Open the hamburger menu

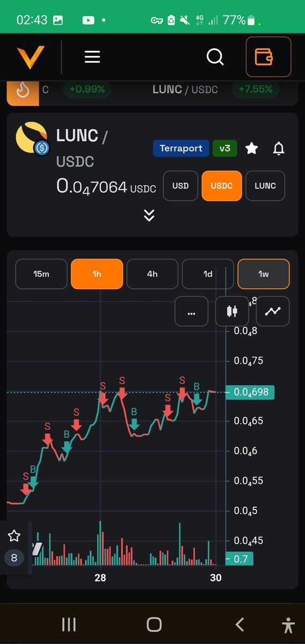click(92, 57)
